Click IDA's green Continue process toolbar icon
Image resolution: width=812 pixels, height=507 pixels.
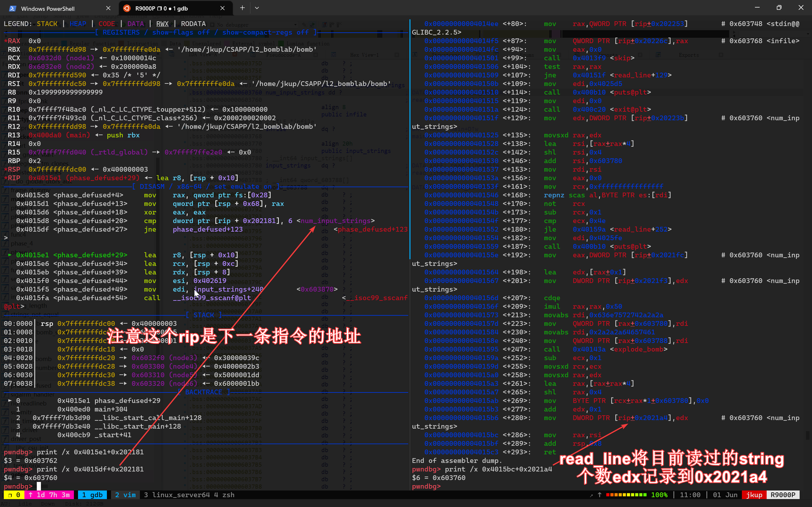(x=312, y=25)
